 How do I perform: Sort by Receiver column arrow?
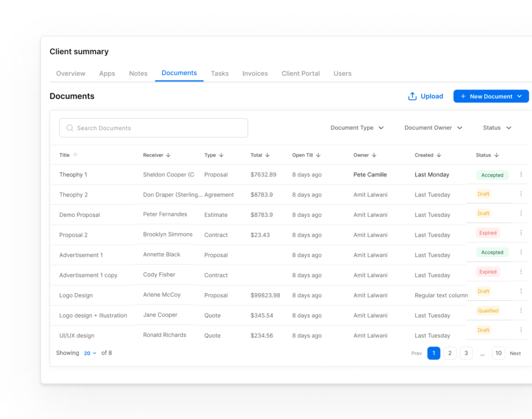pos(168,155)
